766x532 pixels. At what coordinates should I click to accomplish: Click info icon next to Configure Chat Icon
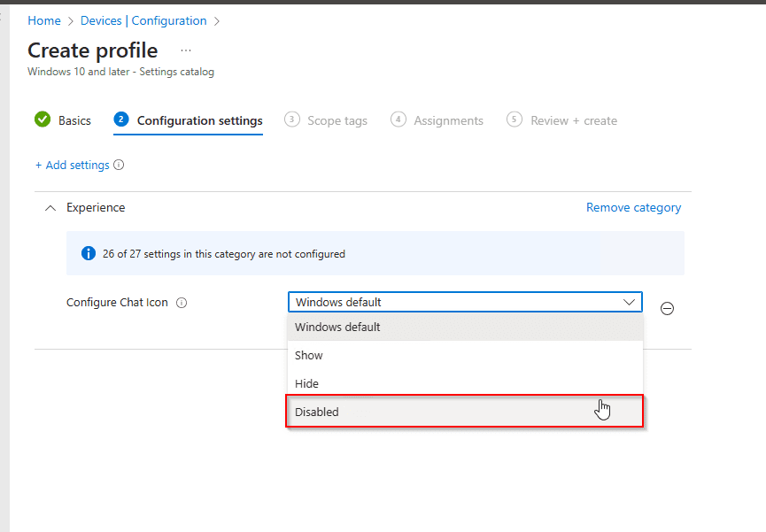click(x=182, y=303)
